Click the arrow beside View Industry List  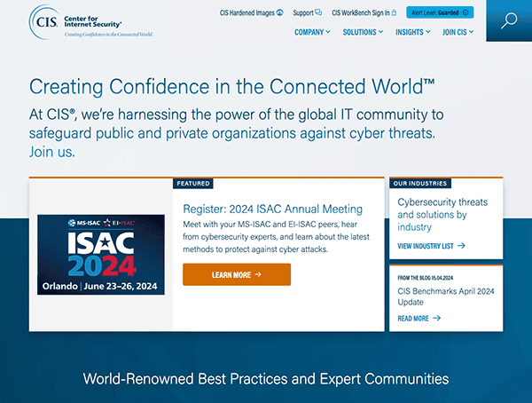coord(461,246)
